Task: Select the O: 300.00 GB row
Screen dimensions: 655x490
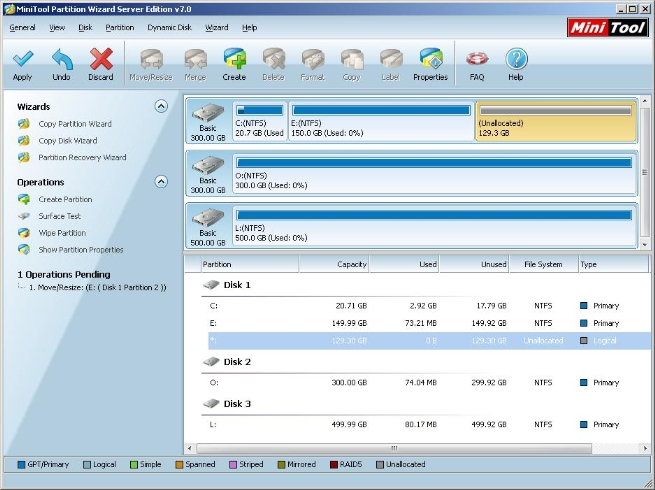Action: point(429,383)
